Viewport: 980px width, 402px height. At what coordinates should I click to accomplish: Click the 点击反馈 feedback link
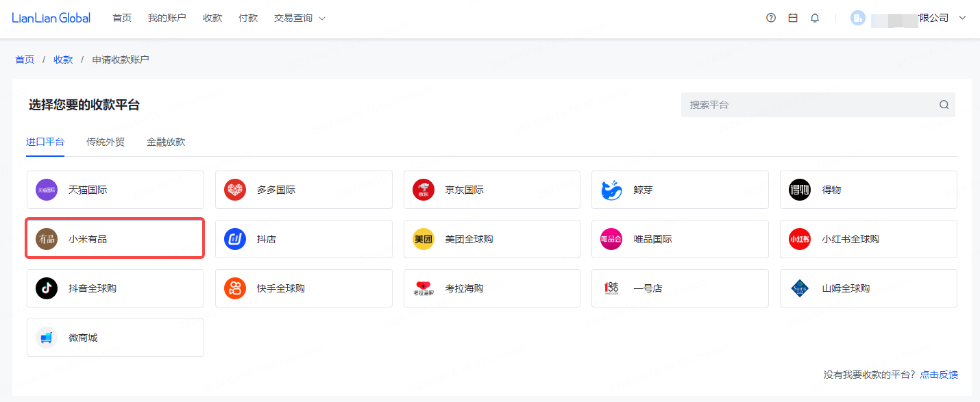[939, 375]
